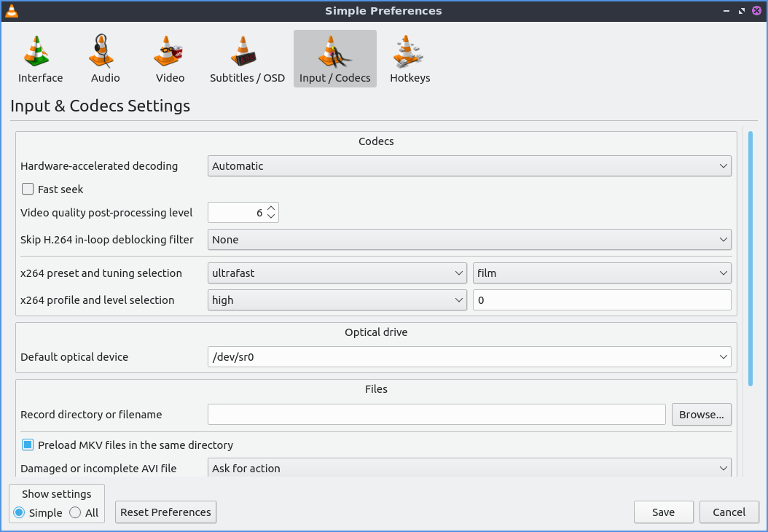Save the preferences

tap(663, 512)
